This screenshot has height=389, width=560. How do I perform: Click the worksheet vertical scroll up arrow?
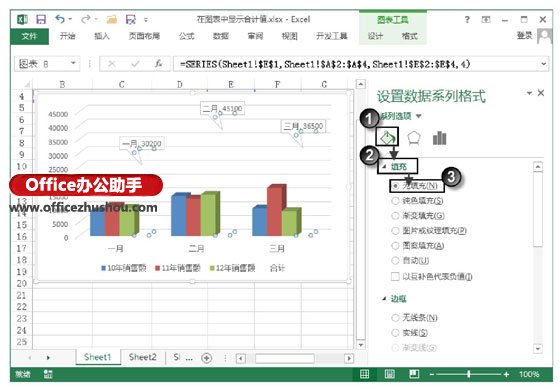click(361, 84)
